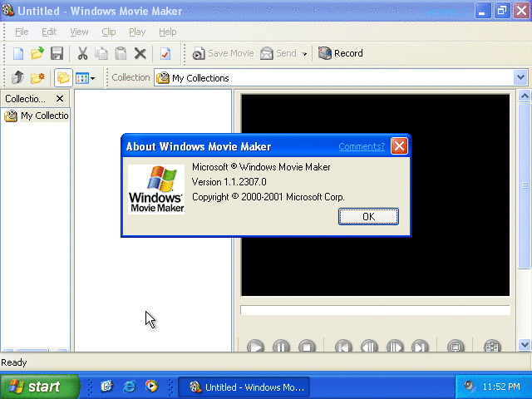Viewport: 532px width, 399px height.
Task: Click the Send toolbar button
Action: (x=278, y=53)
